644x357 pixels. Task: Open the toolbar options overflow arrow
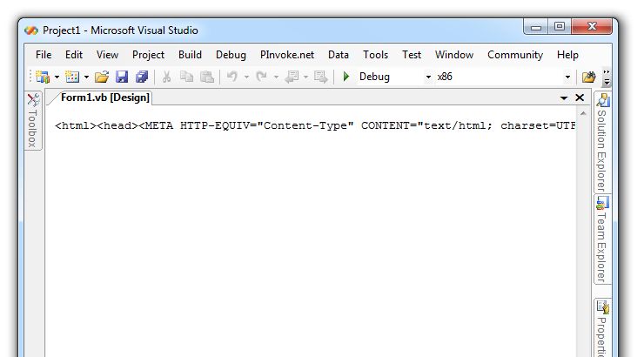[x=607, y=77]
